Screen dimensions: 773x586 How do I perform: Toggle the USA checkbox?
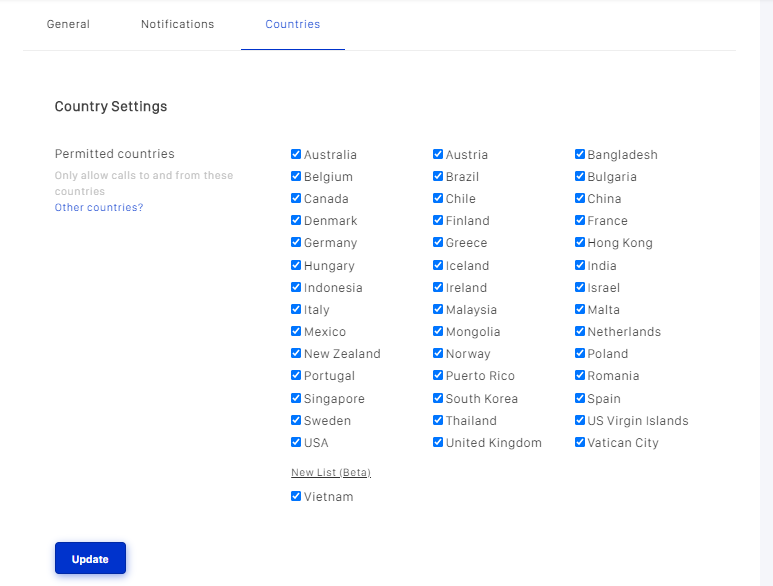pos(296,442)
